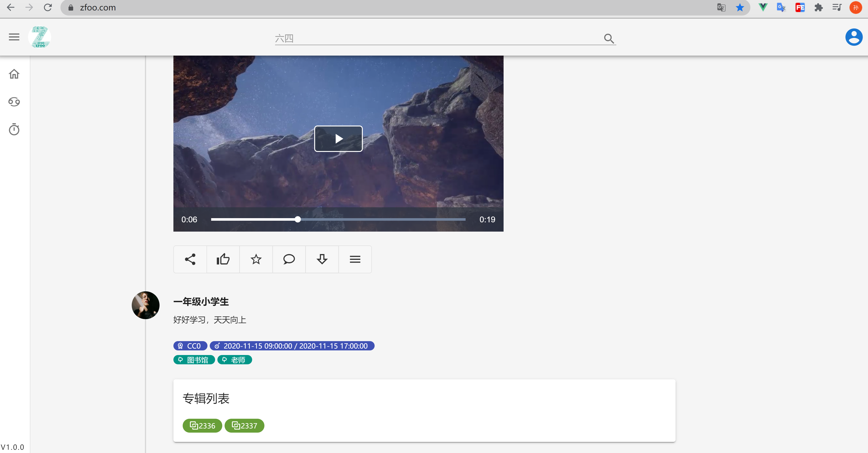
Task: Click the video progress slider
Action: 338,219
